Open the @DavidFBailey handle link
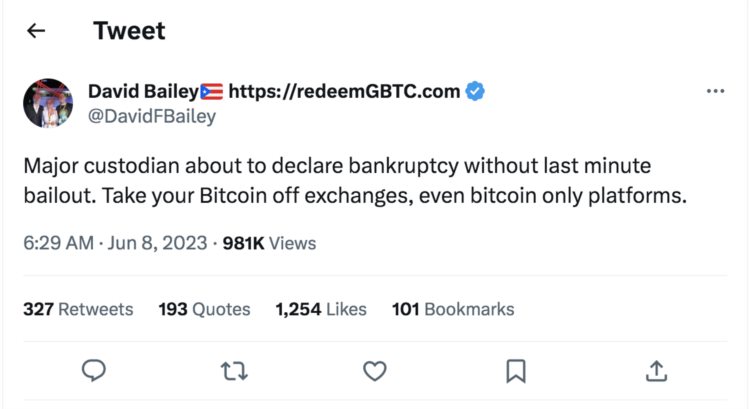This screenshot has height=409, width=750. [x=152, y=116]
